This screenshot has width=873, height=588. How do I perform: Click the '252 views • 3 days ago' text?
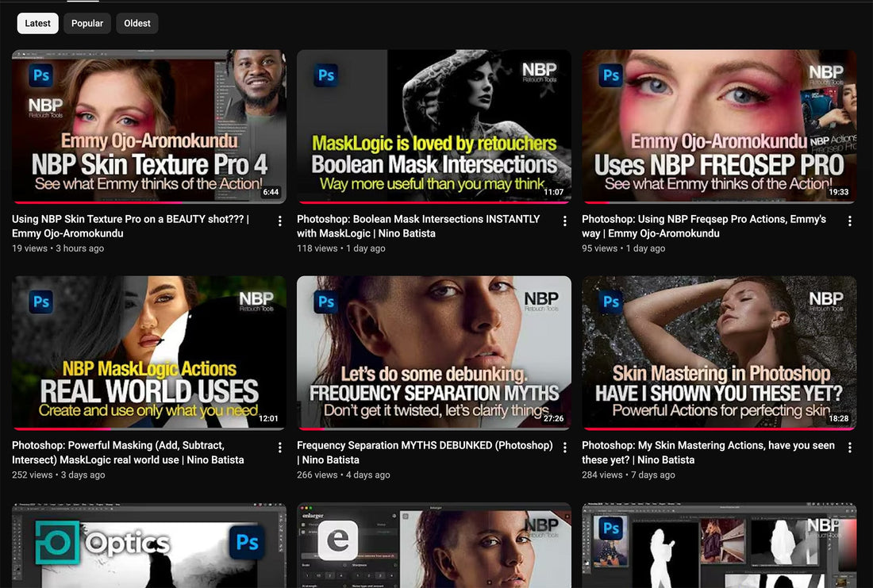59,475
